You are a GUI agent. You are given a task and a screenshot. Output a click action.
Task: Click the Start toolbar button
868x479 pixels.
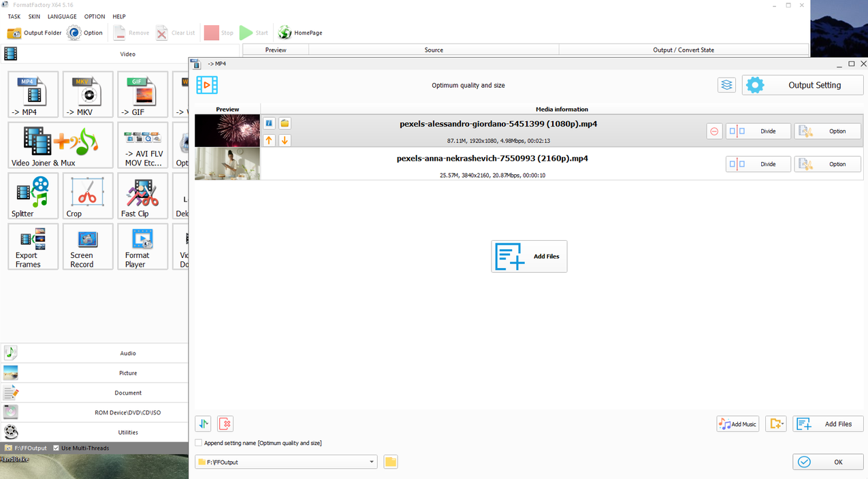click(x=254, y=33)
